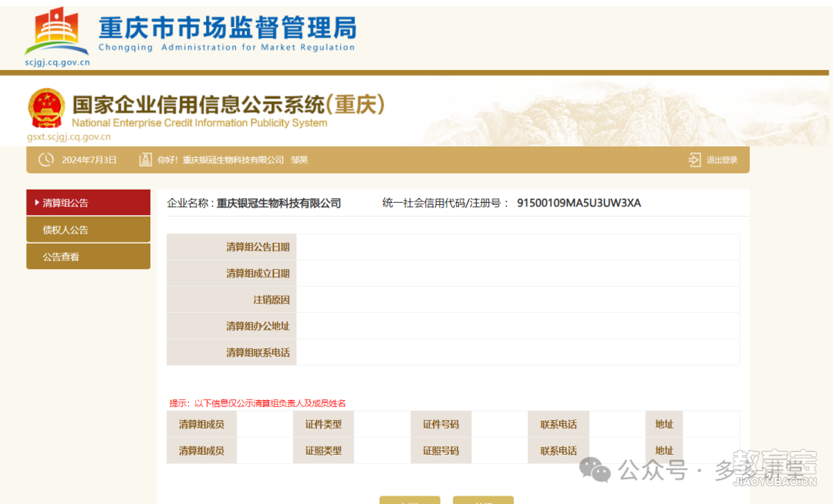Click the 清算组联系电话 input field
833x504 pixels.
pyautogui.click(x=518, y=352)
